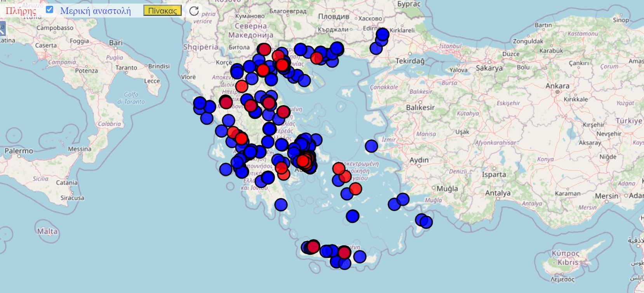Click the red marker on eastern Crete

click(344, 252)
